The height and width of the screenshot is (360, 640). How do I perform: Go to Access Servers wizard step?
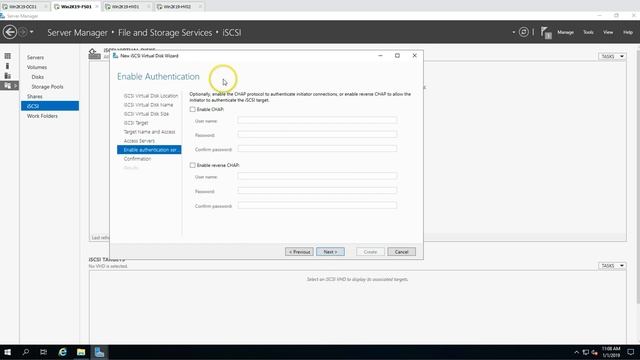139,141
